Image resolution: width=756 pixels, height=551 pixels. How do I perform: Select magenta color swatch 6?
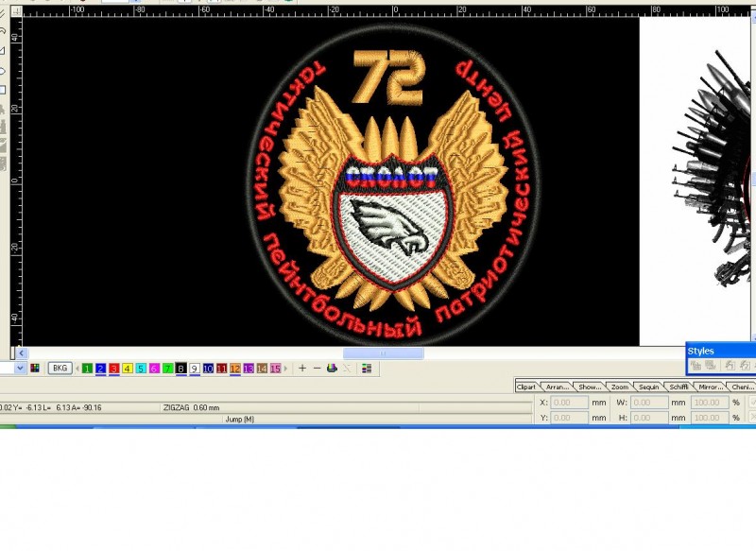click(x=154, y=369)
